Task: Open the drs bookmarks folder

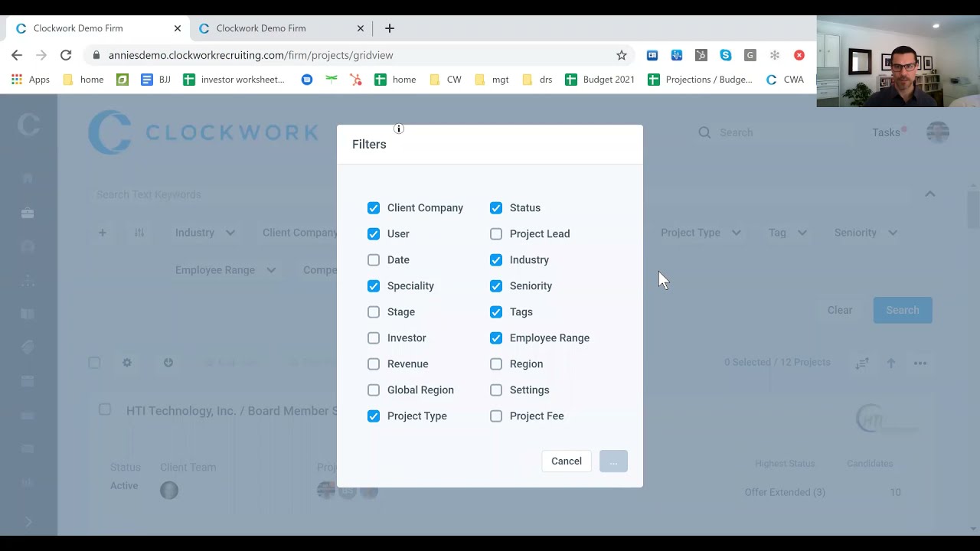Action: point(537,80)
